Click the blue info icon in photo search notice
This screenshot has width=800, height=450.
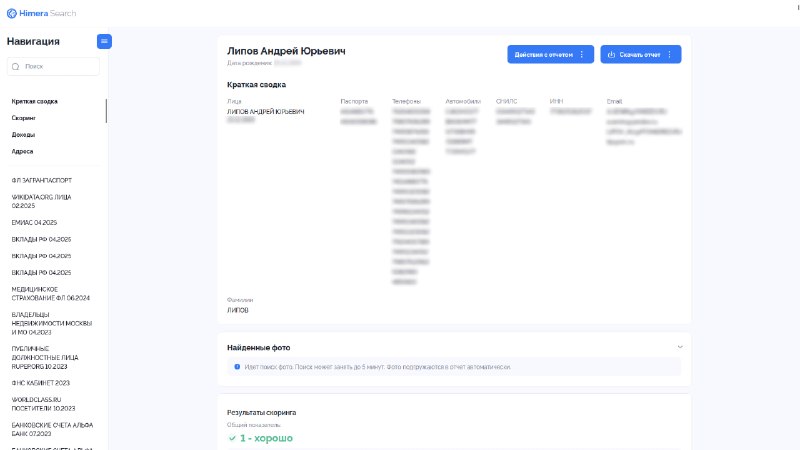point(237,367)
